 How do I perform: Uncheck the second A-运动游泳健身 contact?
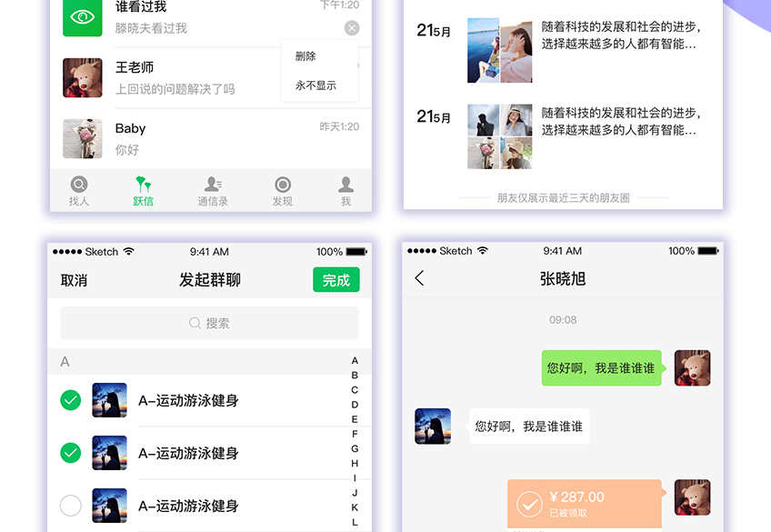pyautogui.click(x=70, y=453)
